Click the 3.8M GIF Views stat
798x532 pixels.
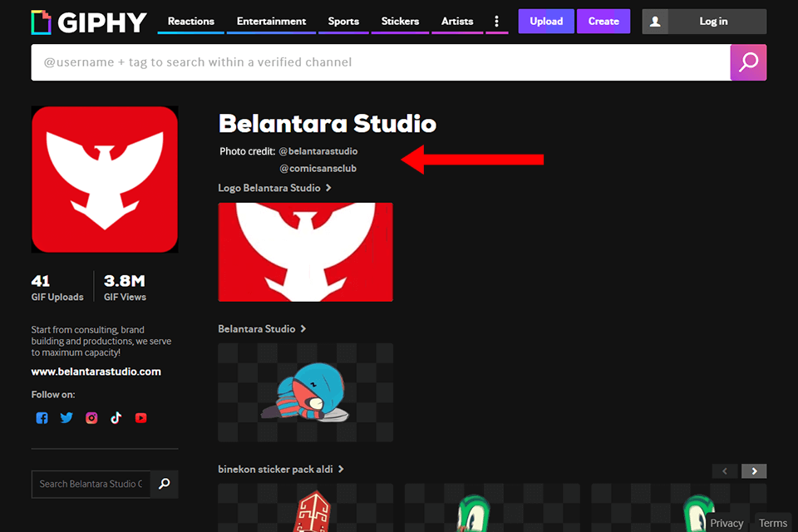click(125, 288)
